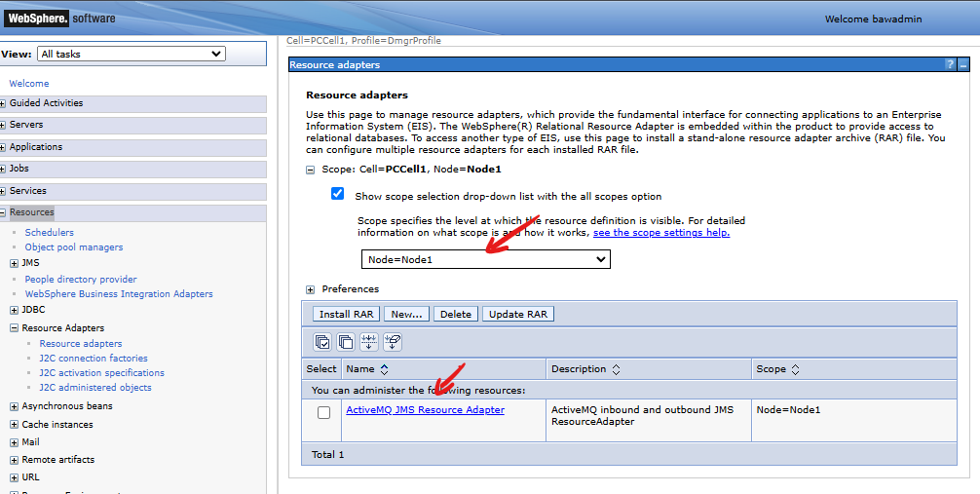Open the View All tasks dropdown
Screen dimensions: 980x494
click(x=132, y=54)
